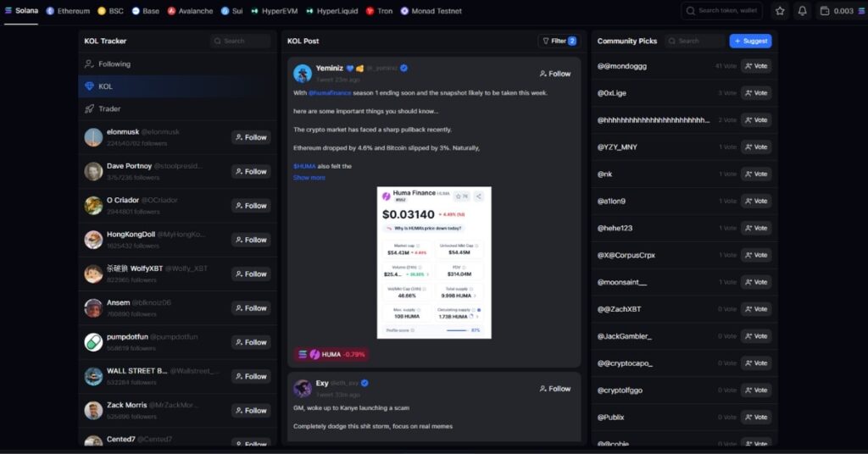Open HongKongDoll avatar
The image size is (868, 454).
pyautogui.click(x=93, y=240)
